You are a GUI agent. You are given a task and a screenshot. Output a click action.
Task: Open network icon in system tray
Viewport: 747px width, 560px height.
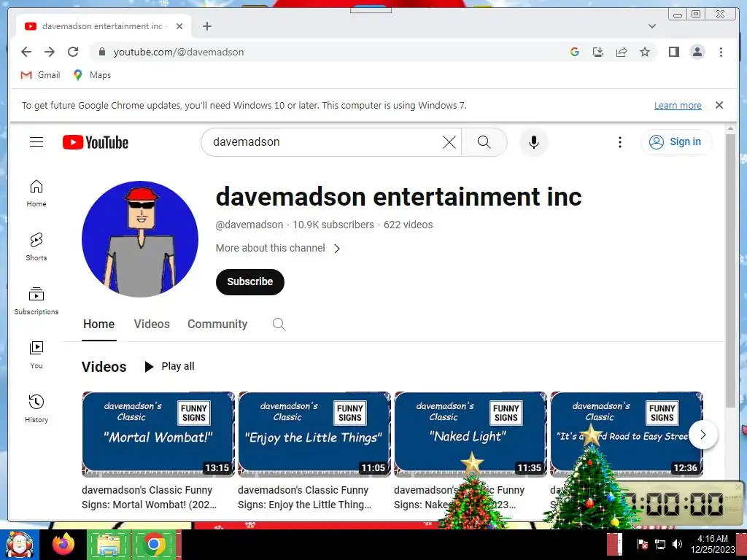[660, 544]
